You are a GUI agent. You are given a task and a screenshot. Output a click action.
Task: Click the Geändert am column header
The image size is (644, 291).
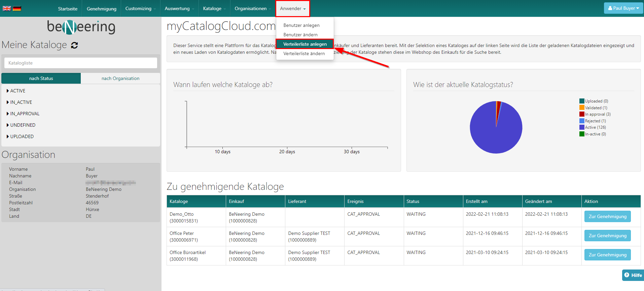click(x=552, y=201)
